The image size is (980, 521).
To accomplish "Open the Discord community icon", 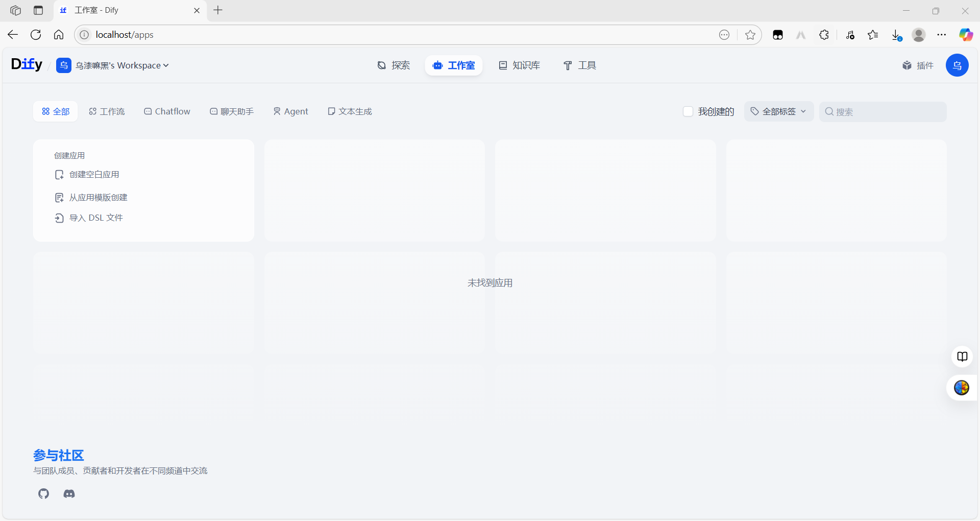I will coord(69,493).
